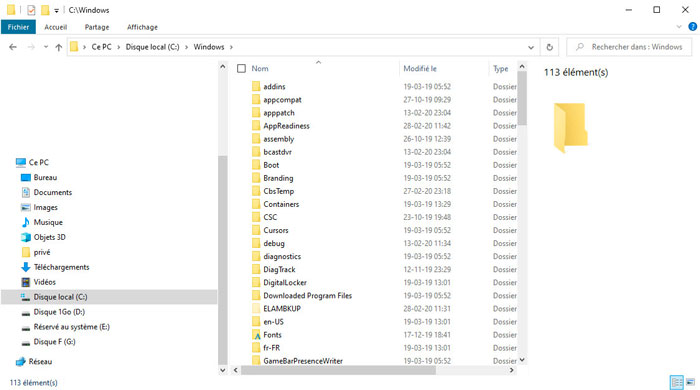Click the horizontal scrollbar thumb
The width and height of the screenshot is (700, 390).
[338, 370]
